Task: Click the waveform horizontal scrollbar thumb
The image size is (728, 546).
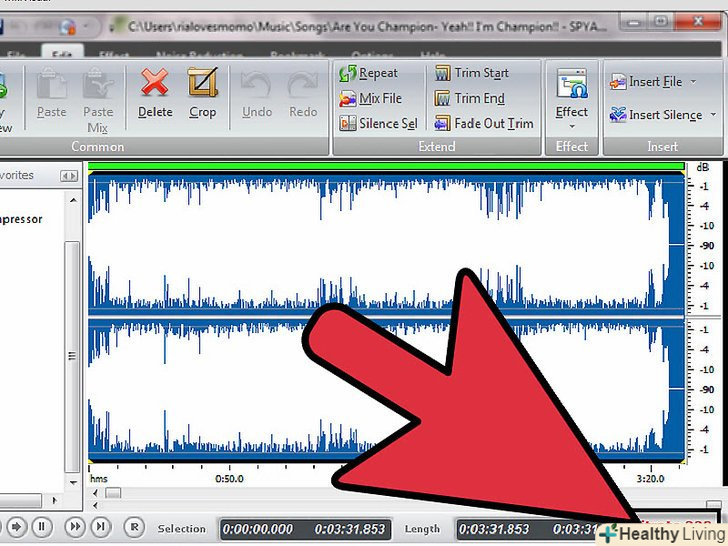Action: [x=113, y=493]
